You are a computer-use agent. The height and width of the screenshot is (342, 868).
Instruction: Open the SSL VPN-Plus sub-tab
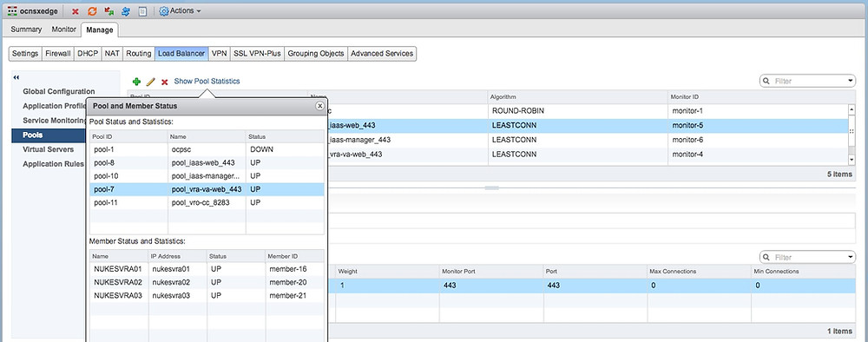257,54
